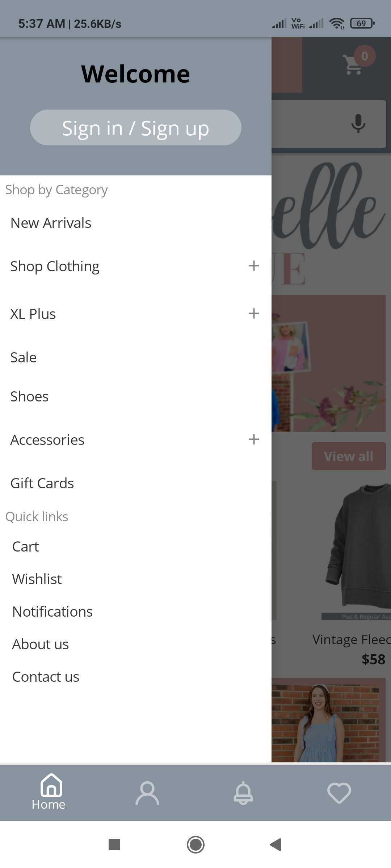This screenshot has width=391, height=868.
Task: Open the Contact us link
Action: click(x=46, y=677)
